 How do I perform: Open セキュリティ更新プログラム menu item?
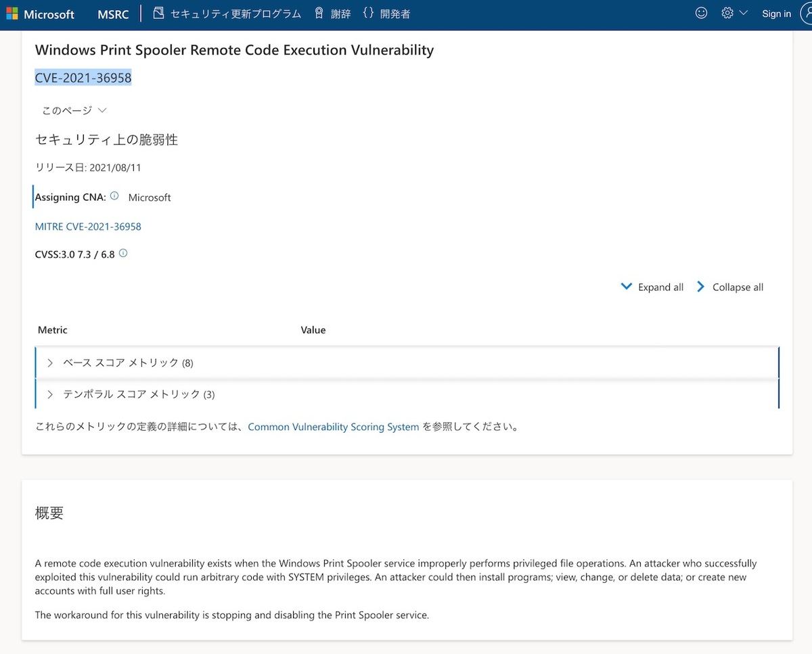(235, 14)
